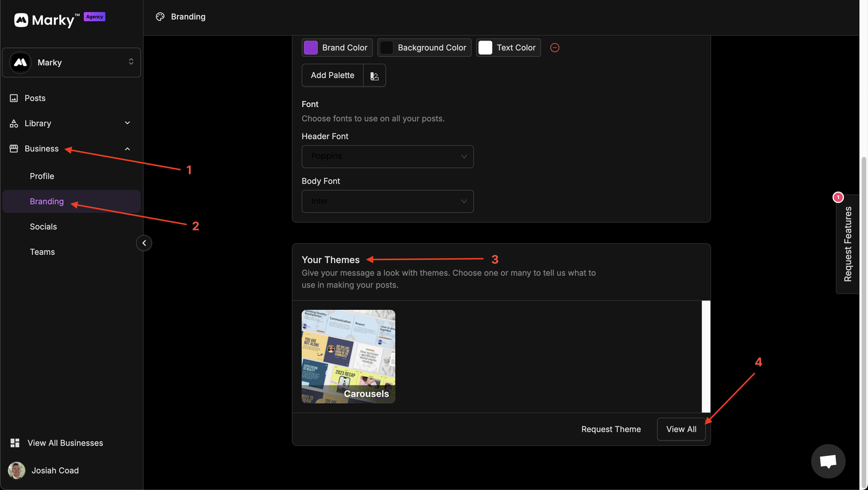Click the Request Theme link
The image size is (868, 490).
[611, 429]
